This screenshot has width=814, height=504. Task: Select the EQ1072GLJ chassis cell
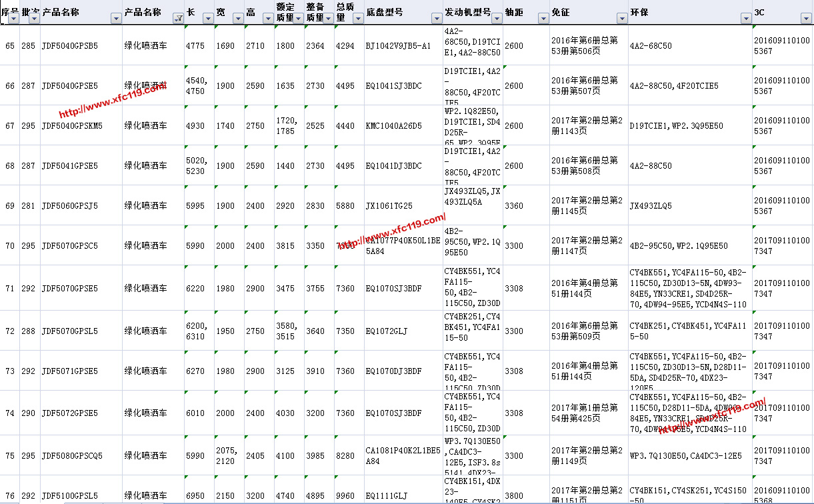(x=386, y=331)
